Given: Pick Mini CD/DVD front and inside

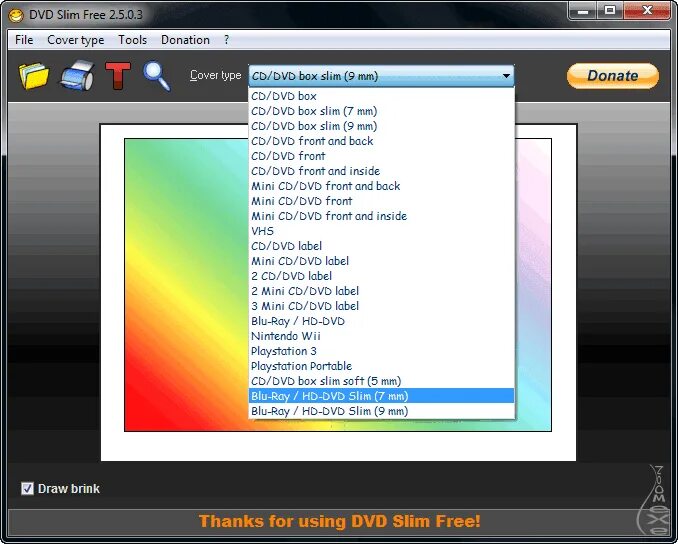Looking at the screenshot, I should click(x=381, y=216).
